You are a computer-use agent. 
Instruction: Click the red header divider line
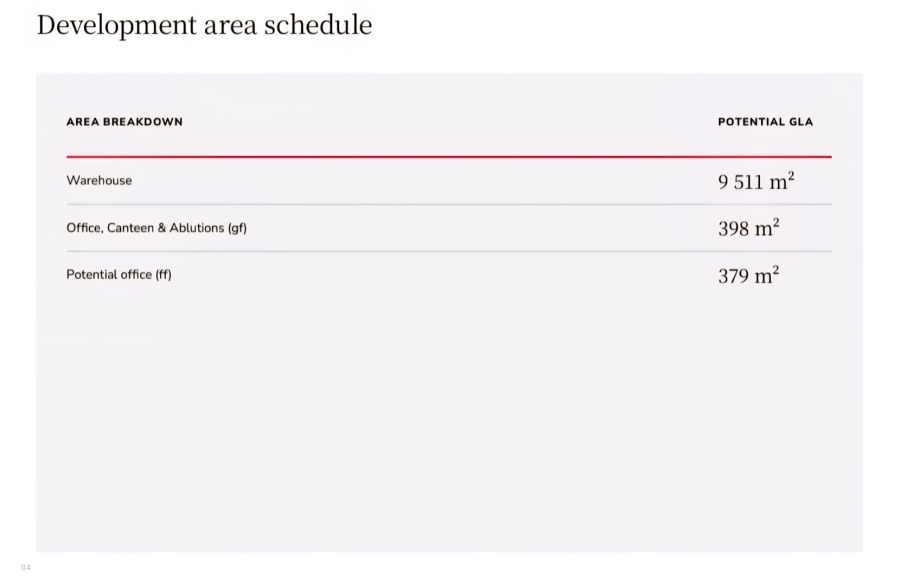click(x=449, y=156)
